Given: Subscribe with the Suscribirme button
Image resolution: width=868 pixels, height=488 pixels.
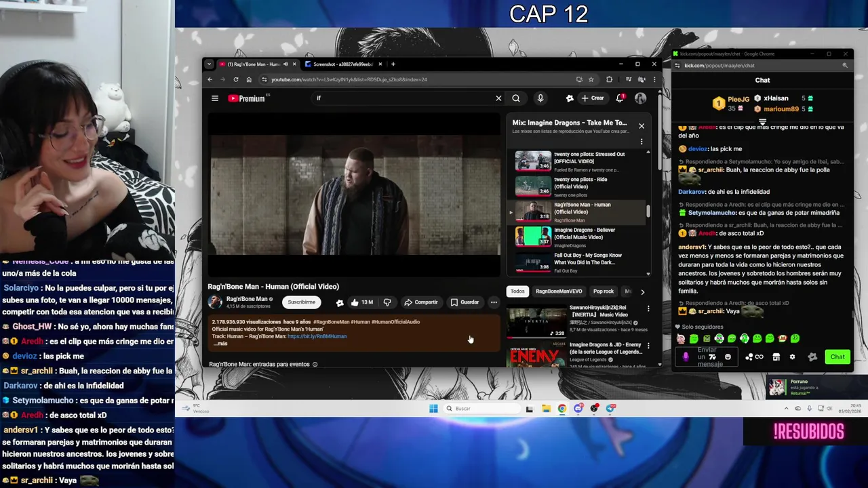Looking at the screenshot, I should click(x=301, y=302).
